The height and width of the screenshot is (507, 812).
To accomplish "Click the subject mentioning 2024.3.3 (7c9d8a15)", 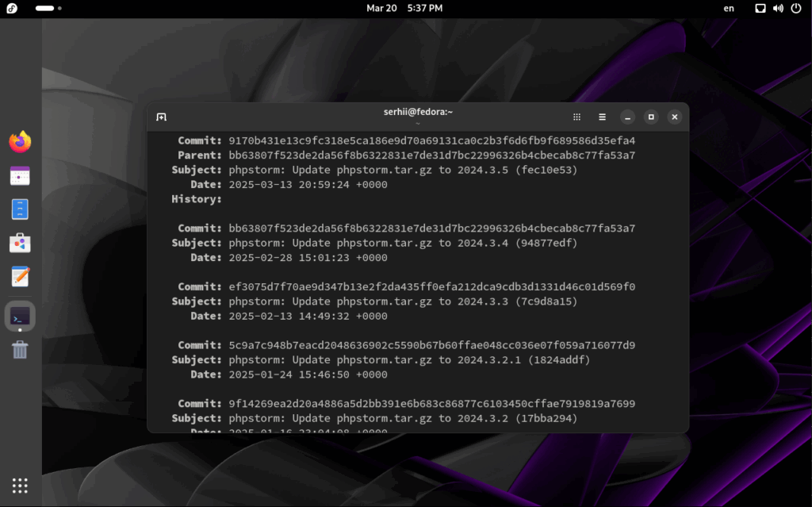I will click(x=403, y=302).
